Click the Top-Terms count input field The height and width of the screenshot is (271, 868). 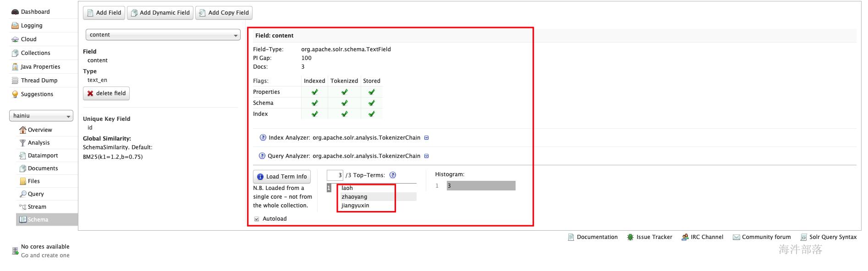pos(335,175)
